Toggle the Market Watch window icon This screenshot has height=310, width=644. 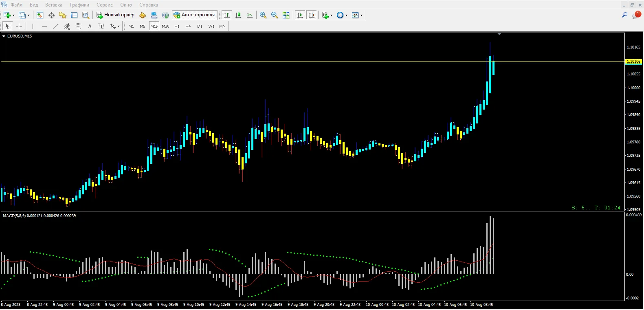pos(40,15)
